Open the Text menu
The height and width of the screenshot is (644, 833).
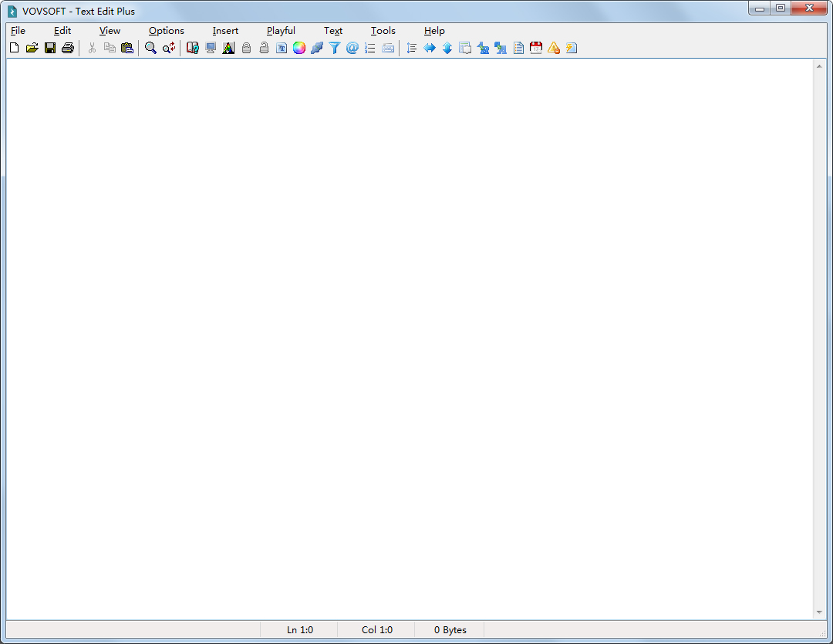pos(333,31)
